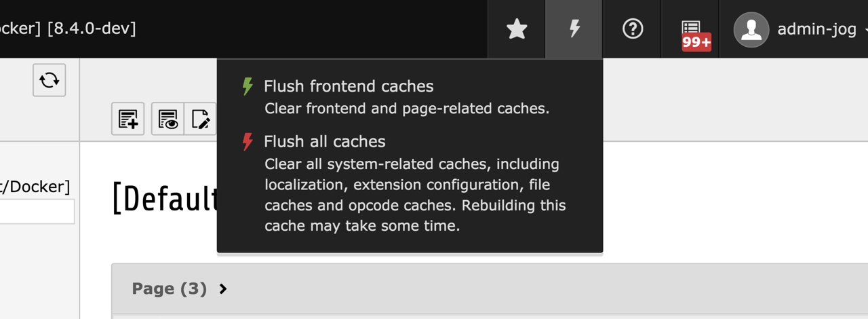
Task: Select Flush all caches
Action: [324, 141]
